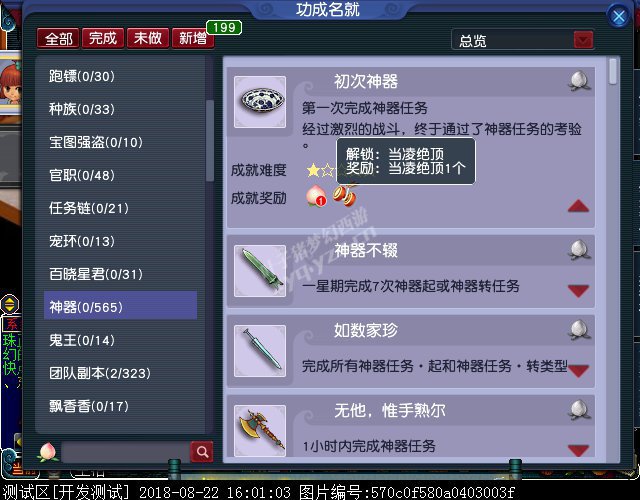The width and height of the screenshot is (640, 500).
Task: Switch to the 完成 tab
Action: click(103, 38)
